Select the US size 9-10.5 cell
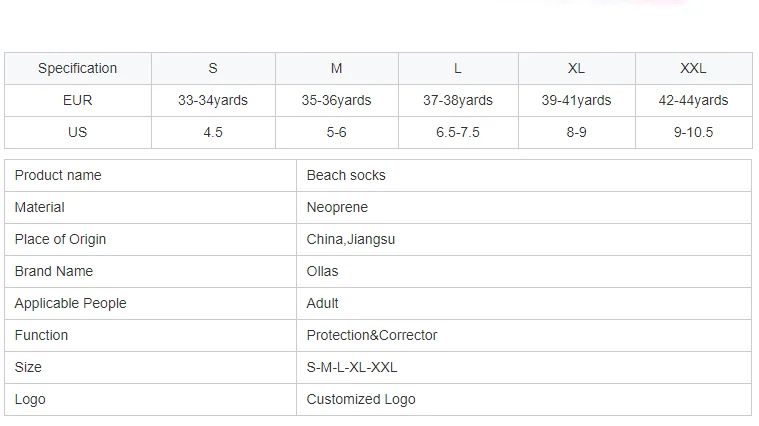The height and width of the screenshot is (426, 759). click(693, 132)
